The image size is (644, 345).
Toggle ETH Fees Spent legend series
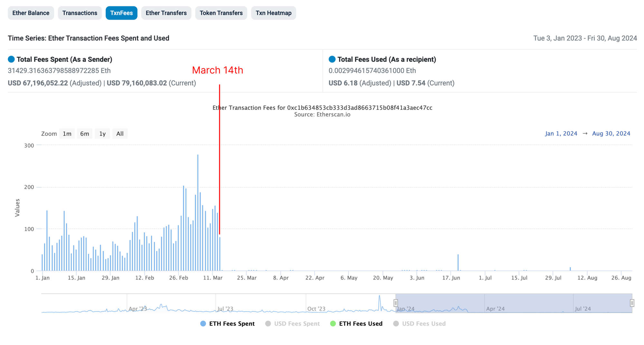coord(227,324)
